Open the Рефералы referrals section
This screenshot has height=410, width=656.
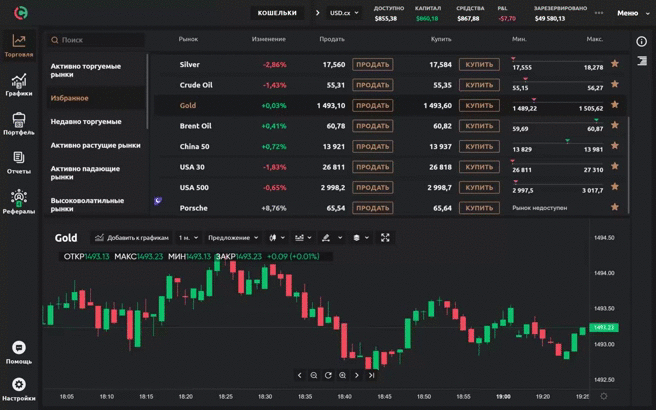point(18,202)
